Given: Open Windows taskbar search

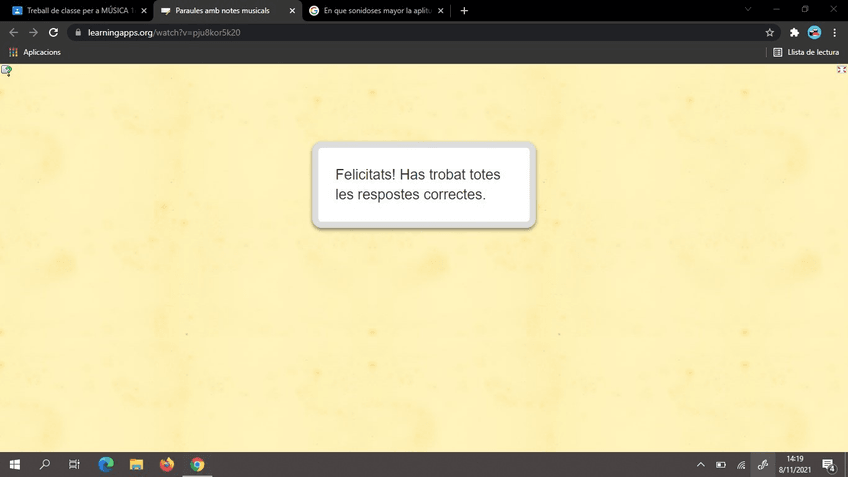Looking at the screenshot, I should (45, 465).
